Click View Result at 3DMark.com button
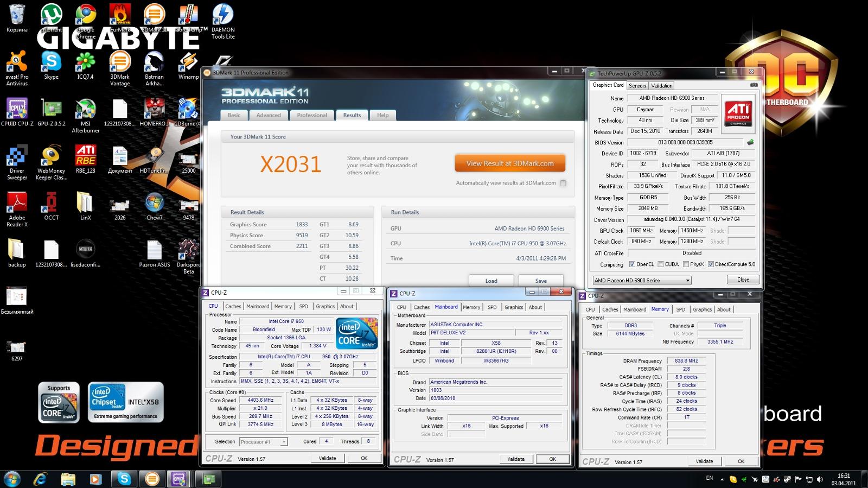 pos(510,163)
